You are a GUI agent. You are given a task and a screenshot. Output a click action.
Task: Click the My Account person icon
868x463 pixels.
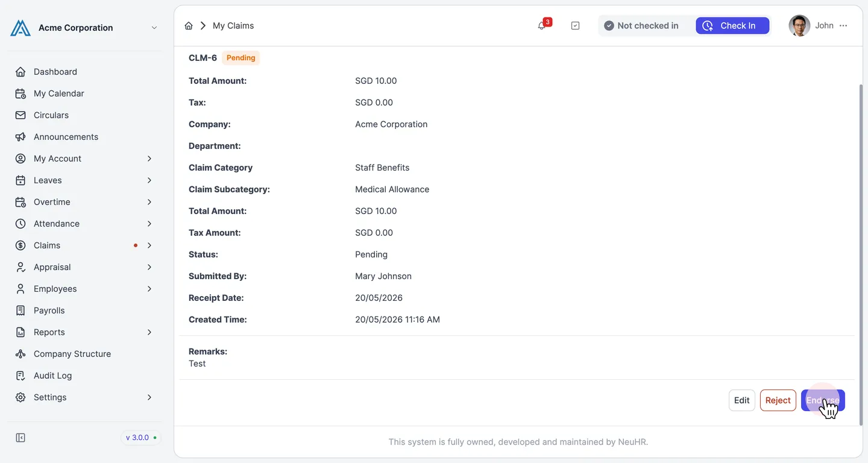[x=20, y=159]
